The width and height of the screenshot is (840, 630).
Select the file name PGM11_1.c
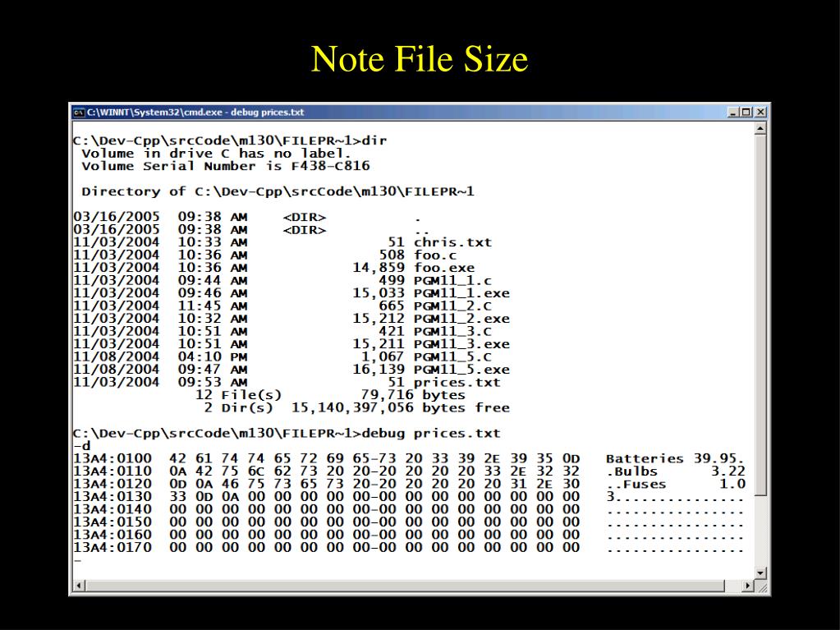(x=452, y=281)
